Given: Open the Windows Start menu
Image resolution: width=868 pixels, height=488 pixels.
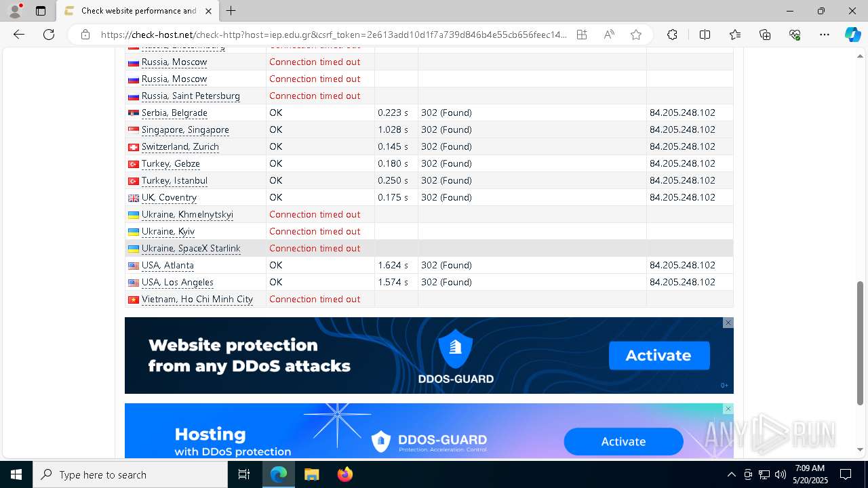Looking at the screenshot, I should [16, 474].
